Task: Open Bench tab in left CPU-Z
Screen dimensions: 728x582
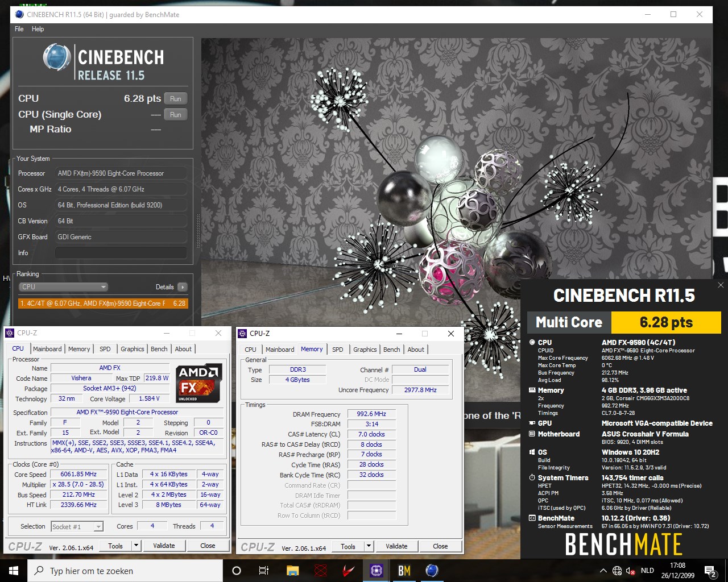Action: (159, 349)
